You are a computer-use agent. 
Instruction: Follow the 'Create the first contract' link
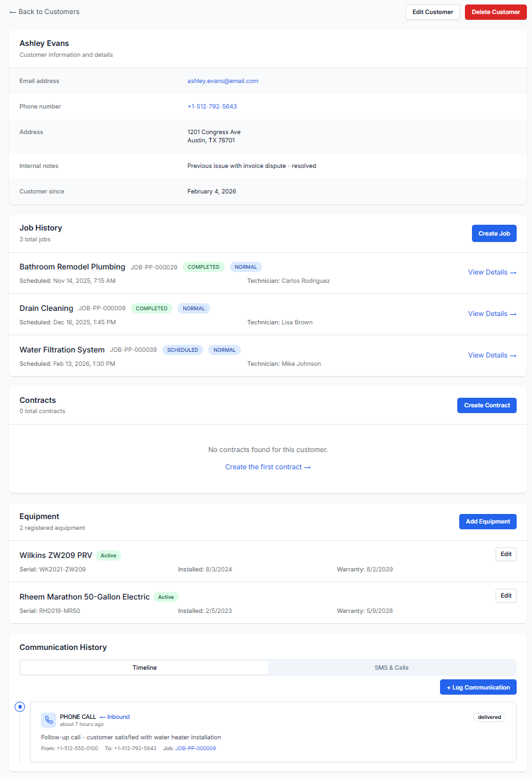[268, 467]
